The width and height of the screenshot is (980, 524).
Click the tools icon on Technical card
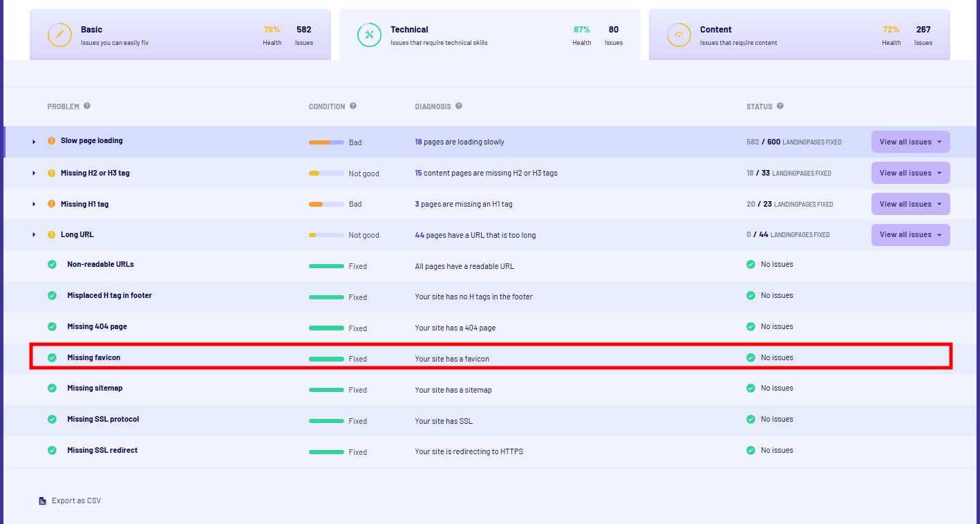pyautogui.click(x=369, y=35)
